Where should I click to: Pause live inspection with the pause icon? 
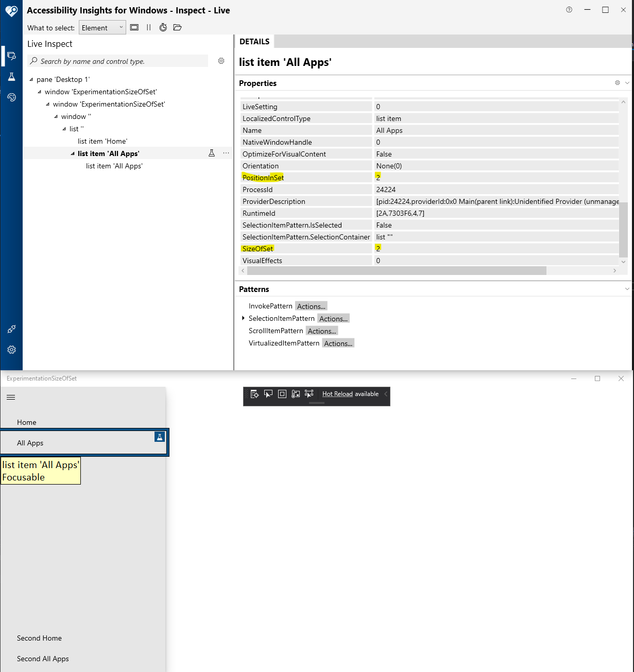[x=148, y=27]
